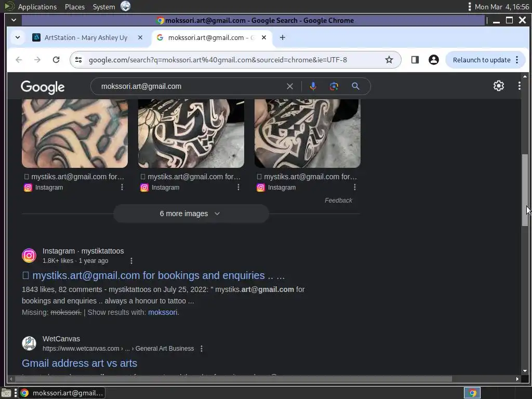This screenshot has height=399, width=532.
Task: Go back to previous page in Chrome
Action: point(19,60)
